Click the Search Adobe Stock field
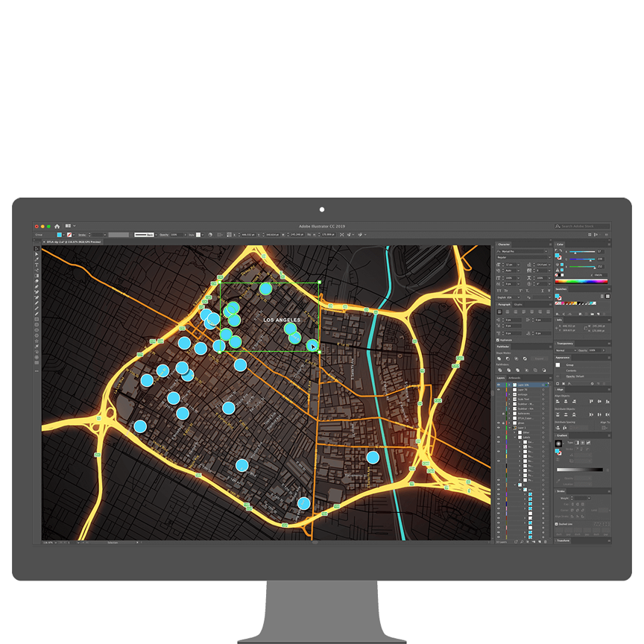The height and width of the screenshot is (644, 644). coord(582,227)
